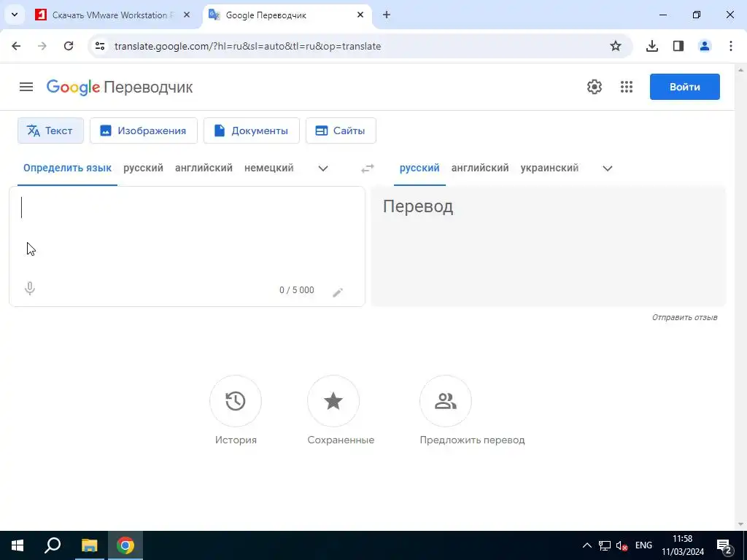Open the Google apps grid
This screenshot has width=747, height=560.
click(x=627, y=87)
